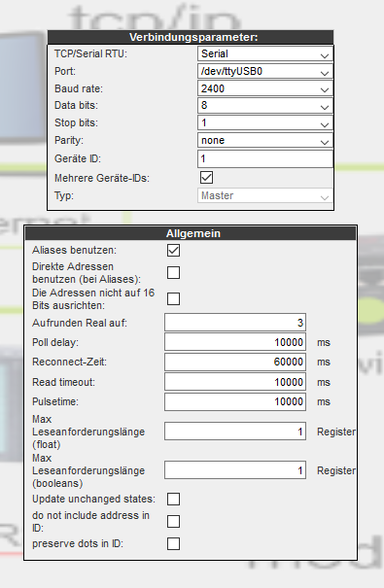
Task: Click the Mehrere Geräte-IDs: label
Action: tap(102, 178)
